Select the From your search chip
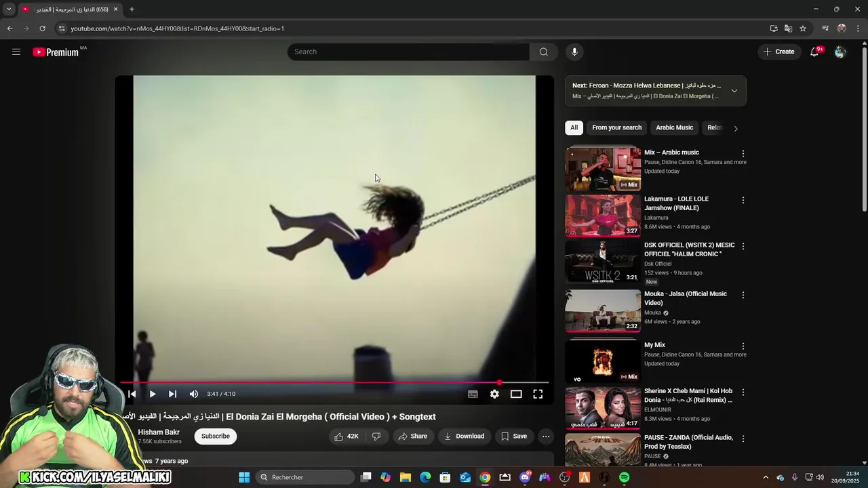The width and height of the screenshot is (868, 488). 616,127
